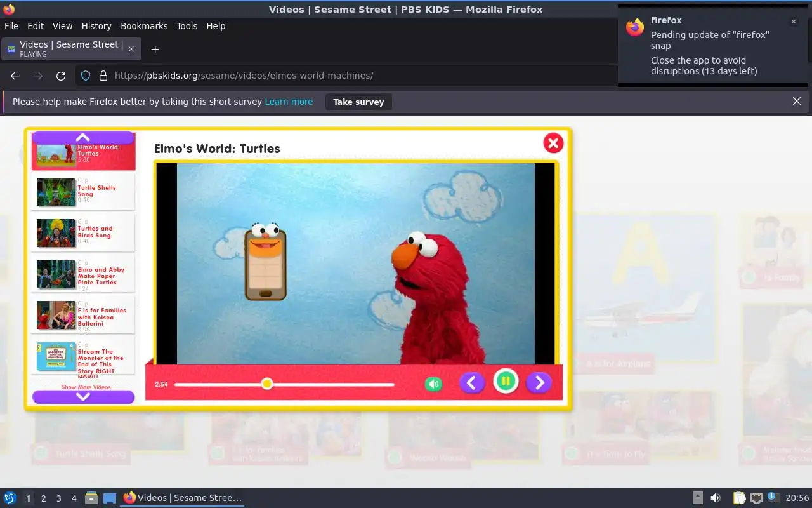812x508 pixels.
Task: Play the Turtles and Birds Song clip
Action: [84, 232]
